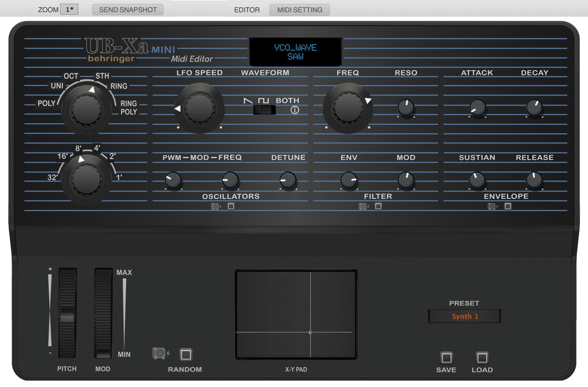This screenshot has height=387, width=588.
Task: Toggle the Oscillators section checkbox
Action: click(x=231, y=206)
